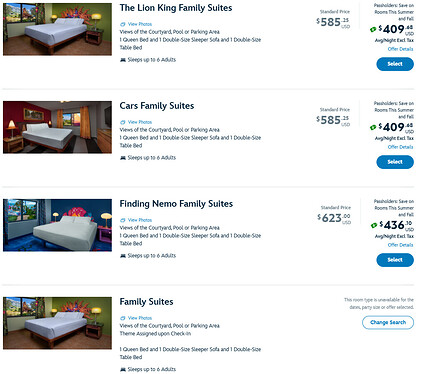Open the Finding Nemo suite room thumbnail

pyautogui.click(x=57, y=225)
